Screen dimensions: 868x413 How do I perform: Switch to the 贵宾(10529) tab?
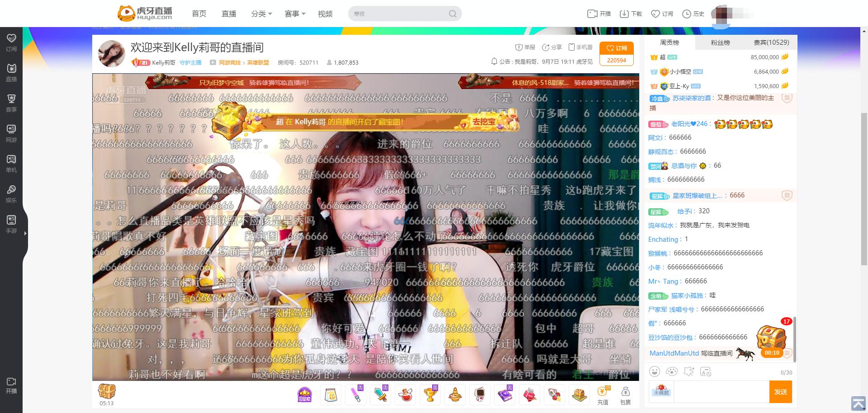tap(771, 42)
